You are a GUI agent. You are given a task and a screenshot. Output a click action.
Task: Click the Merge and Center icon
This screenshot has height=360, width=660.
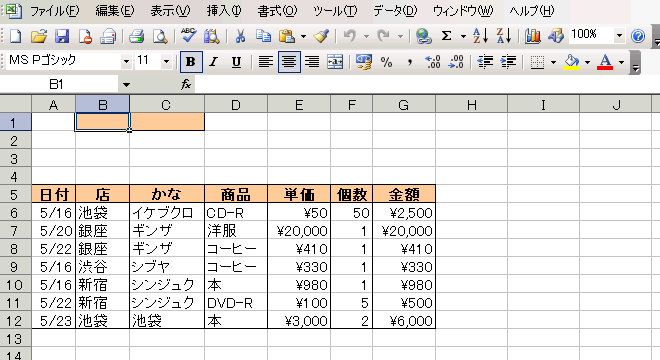335,62
